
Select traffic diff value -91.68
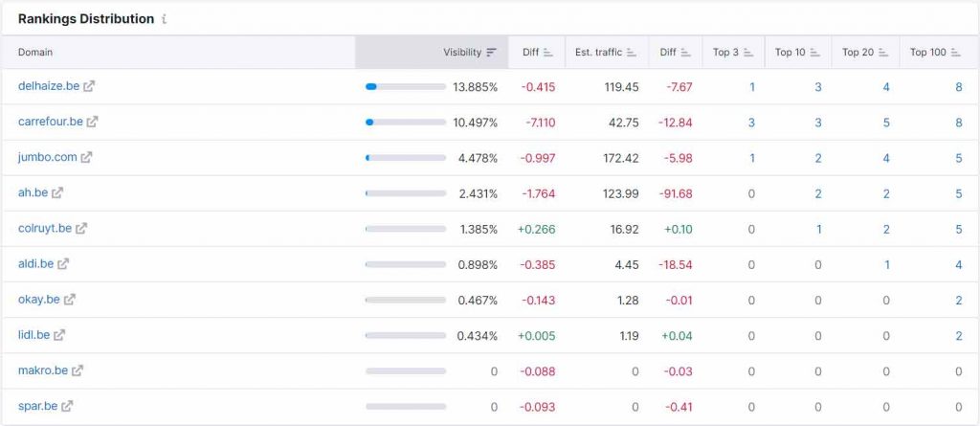pyautogui.click(x=676, y=194)
